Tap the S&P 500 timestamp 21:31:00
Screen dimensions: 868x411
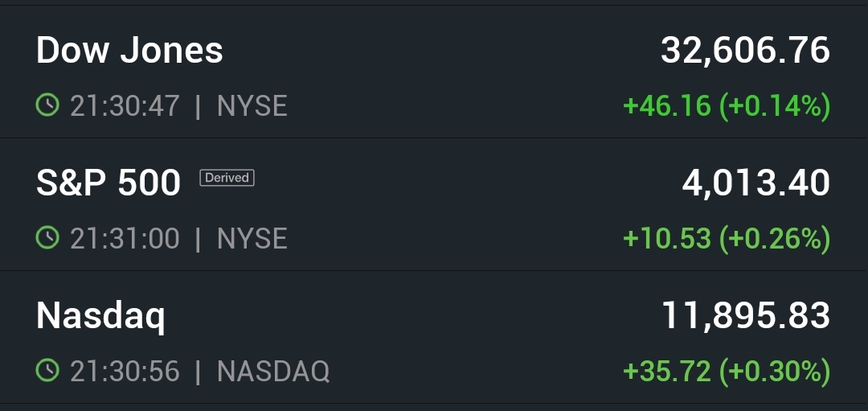click(x=125, y=239)
